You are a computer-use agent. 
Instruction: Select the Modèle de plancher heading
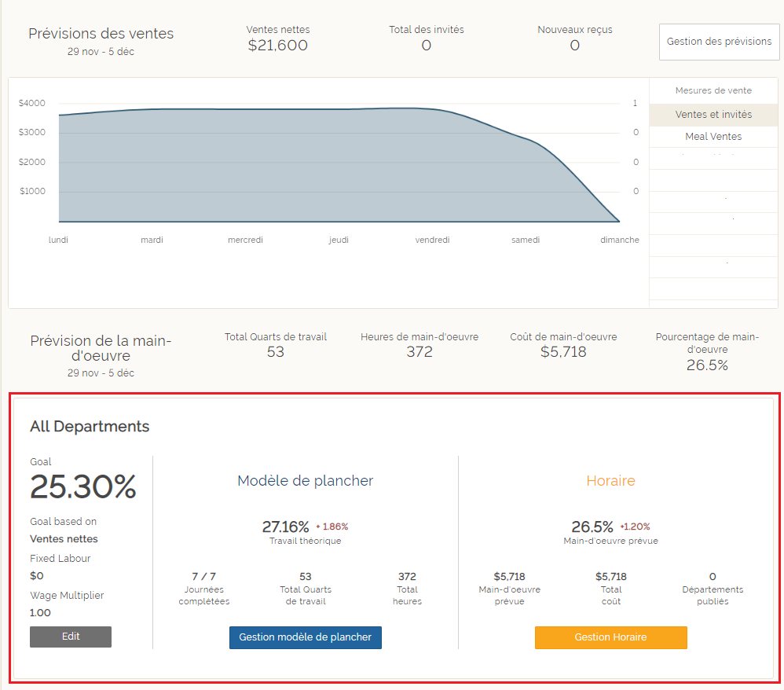coord(305,481)
